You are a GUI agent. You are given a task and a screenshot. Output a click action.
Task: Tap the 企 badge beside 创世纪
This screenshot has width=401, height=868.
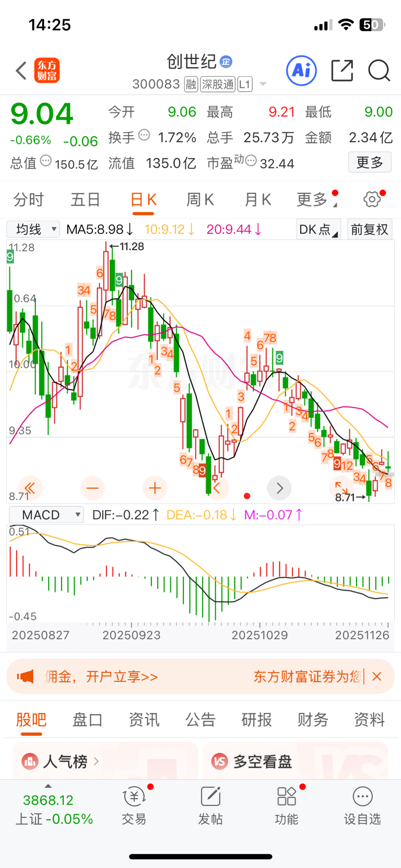tap(226, 62)
